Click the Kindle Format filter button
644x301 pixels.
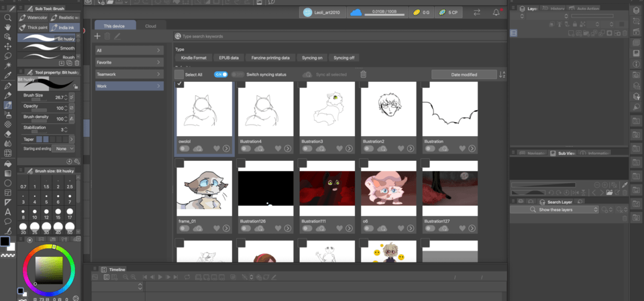tap(193, 58)
